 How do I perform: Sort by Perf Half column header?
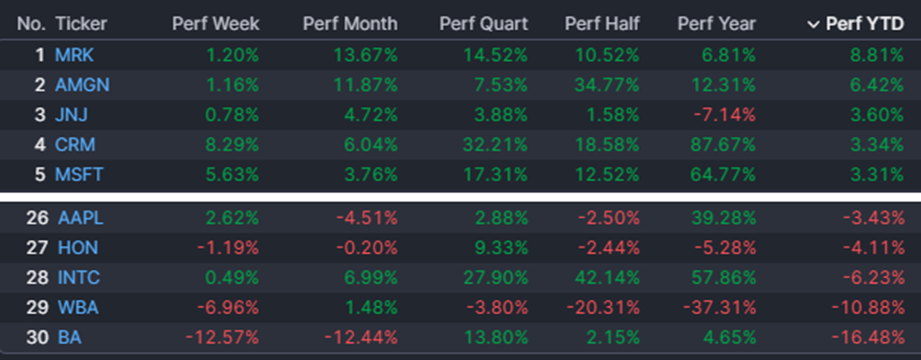(602, 24)
